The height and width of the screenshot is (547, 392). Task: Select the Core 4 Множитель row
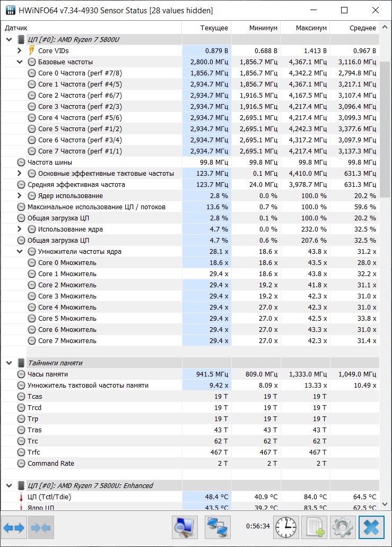click(x=190, y=307)
